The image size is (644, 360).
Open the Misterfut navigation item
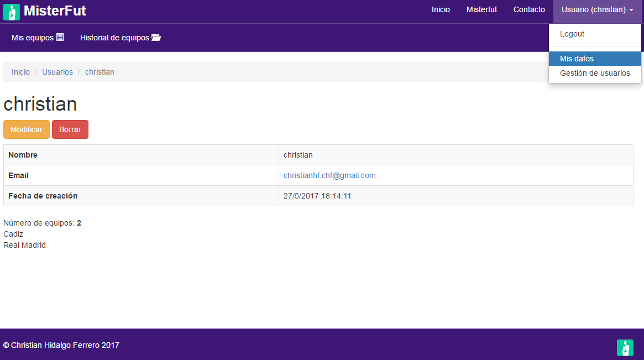(481, 9)
